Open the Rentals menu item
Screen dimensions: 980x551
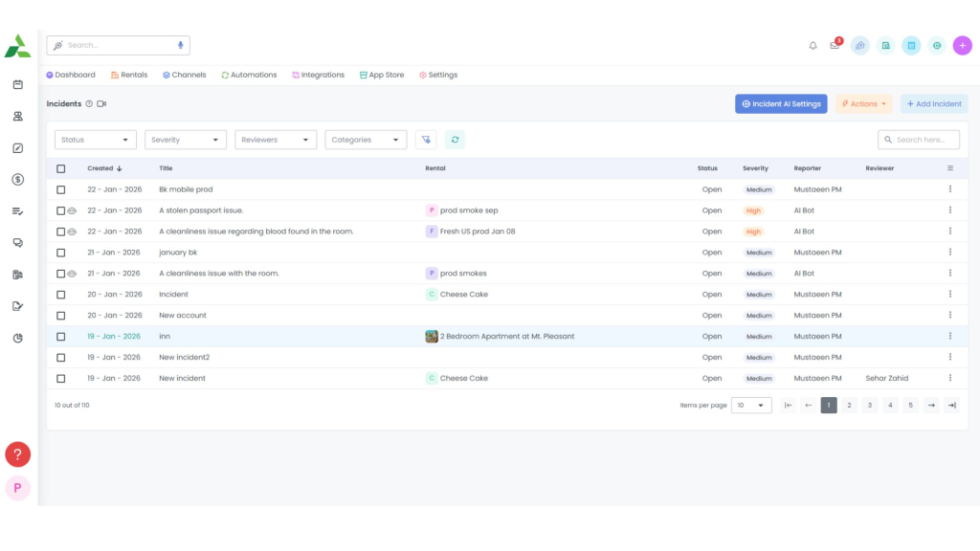coord(129,75)
